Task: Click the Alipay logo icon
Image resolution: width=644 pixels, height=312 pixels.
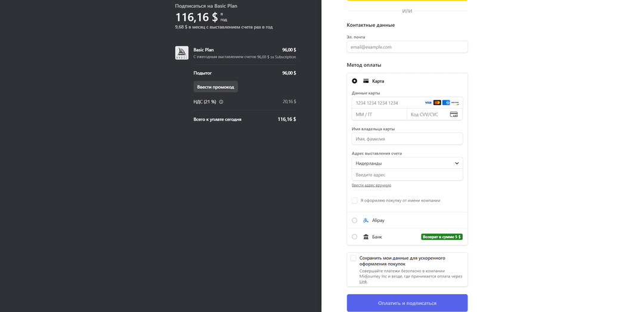Action: coord(366,220)
